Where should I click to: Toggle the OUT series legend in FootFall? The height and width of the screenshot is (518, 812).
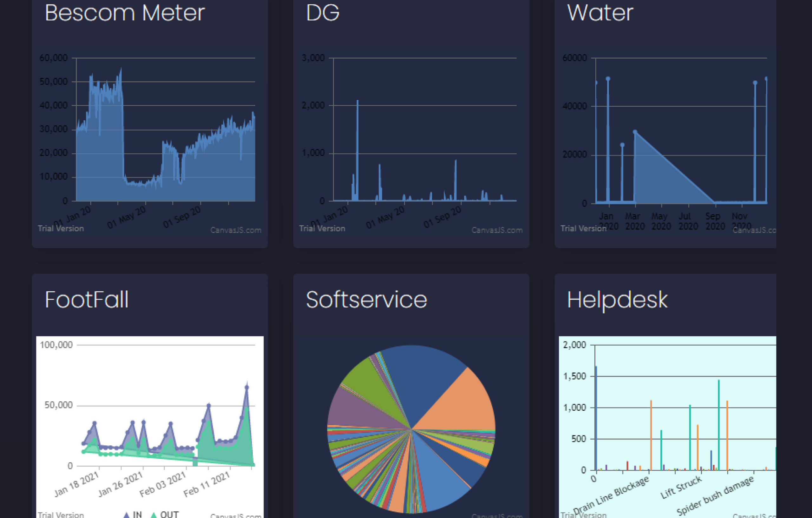[164, 514]
